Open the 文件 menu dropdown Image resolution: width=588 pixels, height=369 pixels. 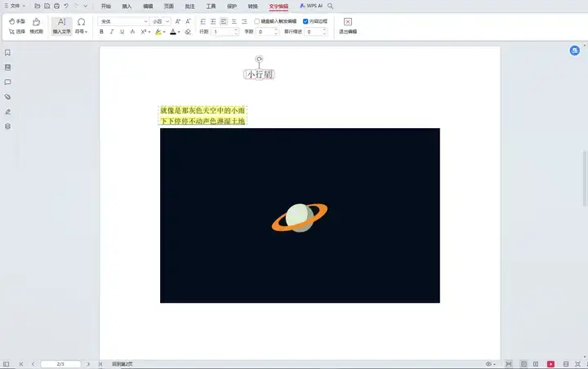(x=15, y=6)
